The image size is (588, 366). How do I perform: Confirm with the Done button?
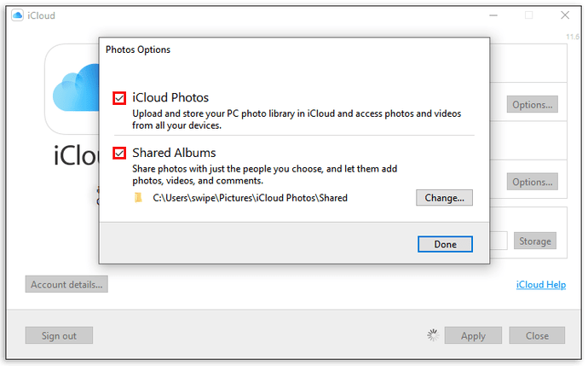tap(445, 244)
